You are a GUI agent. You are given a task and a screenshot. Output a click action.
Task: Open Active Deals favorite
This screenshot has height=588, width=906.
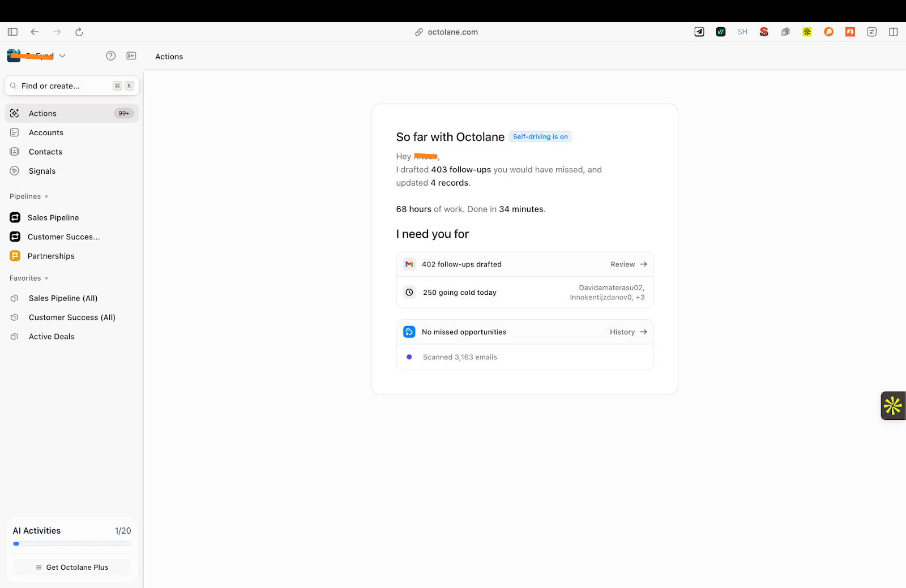tap(72, 337)
